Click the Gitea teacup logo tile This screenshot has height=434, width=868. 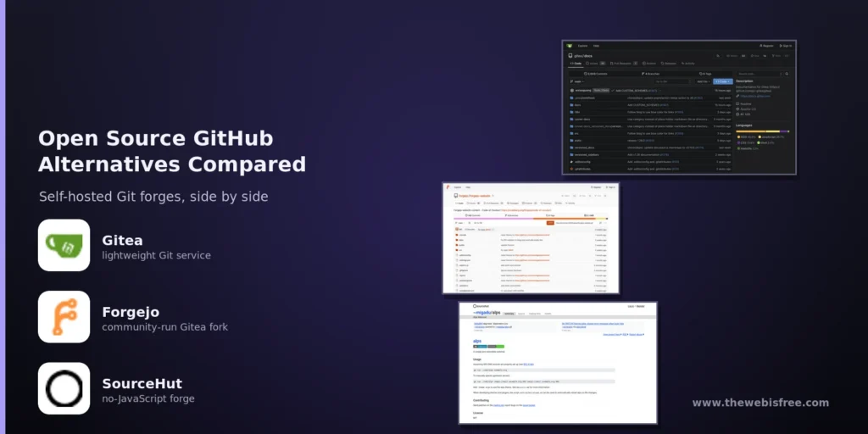[64, 245]
